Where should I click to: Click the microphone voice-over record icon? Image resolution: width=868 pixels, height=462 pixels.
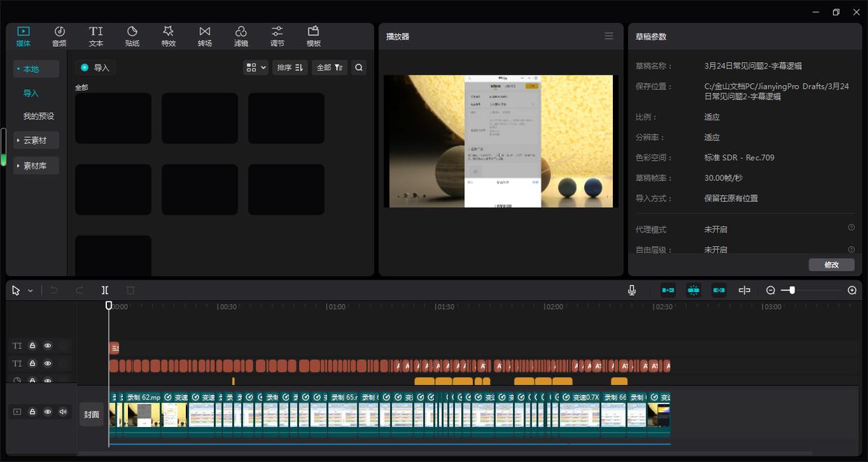tap(632, 290)
